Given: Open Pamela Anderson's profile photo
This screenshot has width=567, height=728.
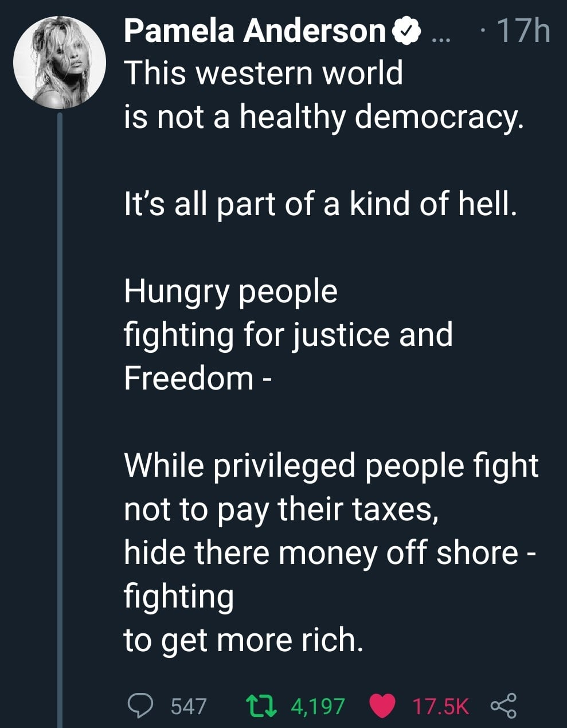Looking at the screenshot, I should point(60,61).
